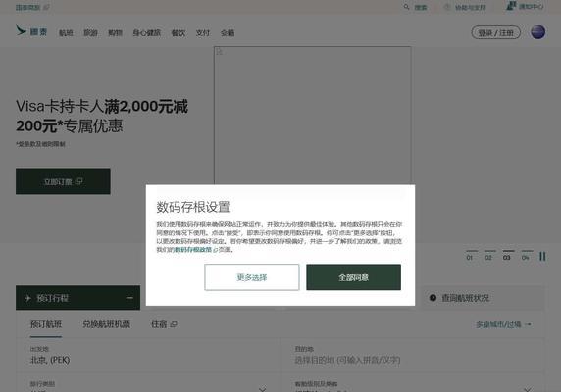
Task: Open the 登录 / 注册 login button
Action: tap(496, 33)
